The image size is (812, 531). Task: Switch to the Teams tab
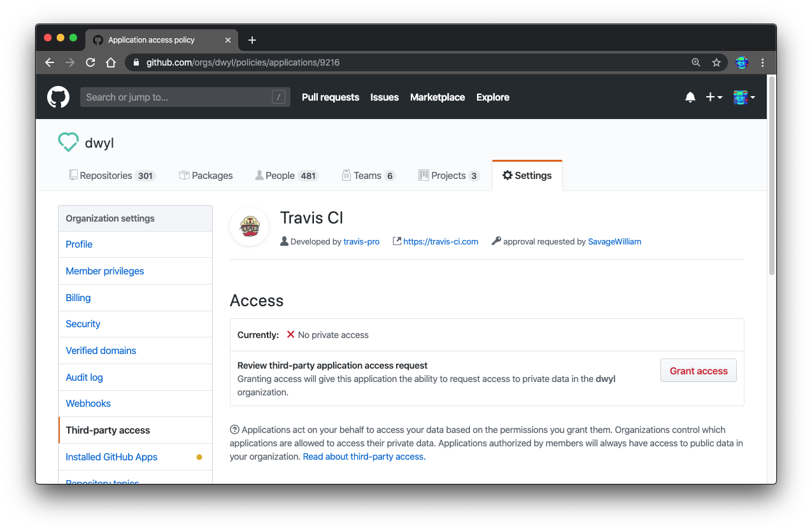[x=368, y=175]
